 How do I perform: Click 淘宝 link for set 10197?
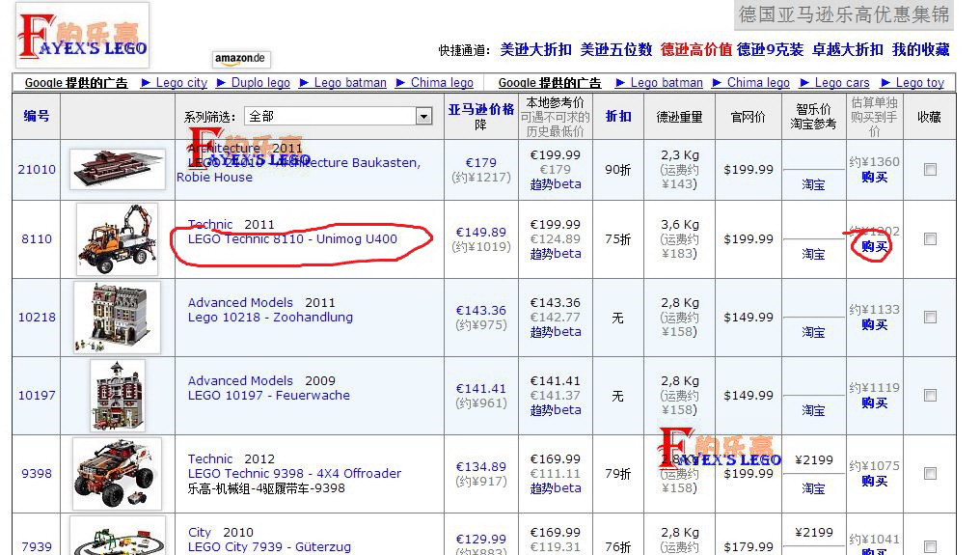pos(813,410)
